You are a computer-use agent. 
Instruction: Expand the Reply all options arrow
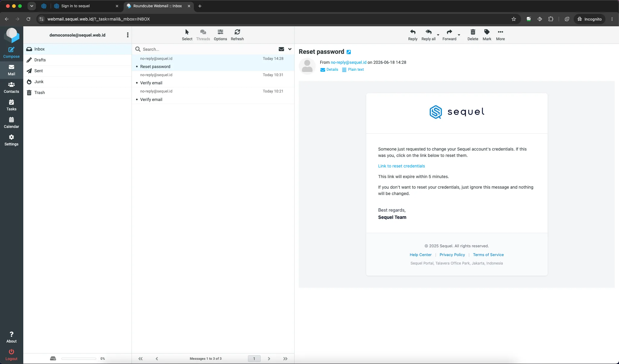[438, 35]
